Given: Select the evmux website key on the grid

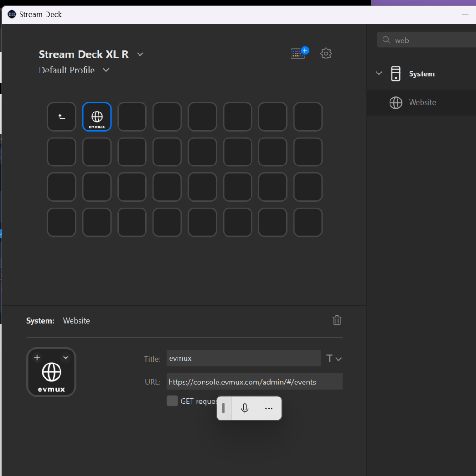Looking at the screenshot, I should (97, 117).
